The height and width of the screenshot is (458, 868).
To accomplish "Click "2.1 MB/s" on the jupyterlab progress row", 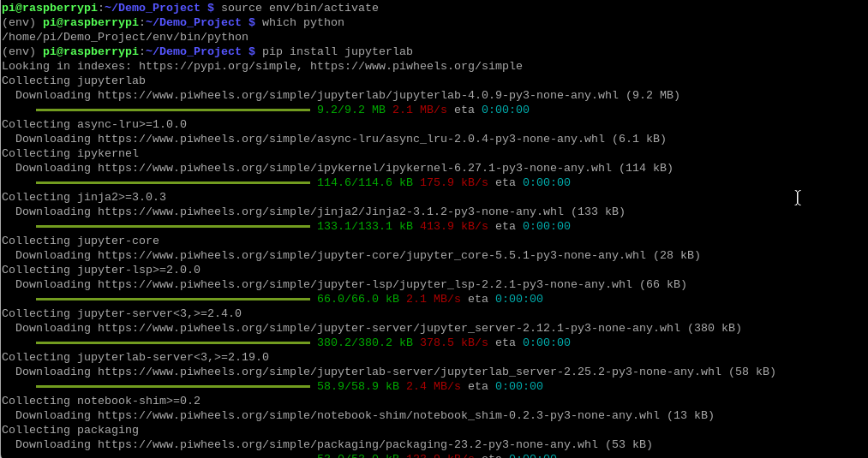I will [x=420, y=110].
